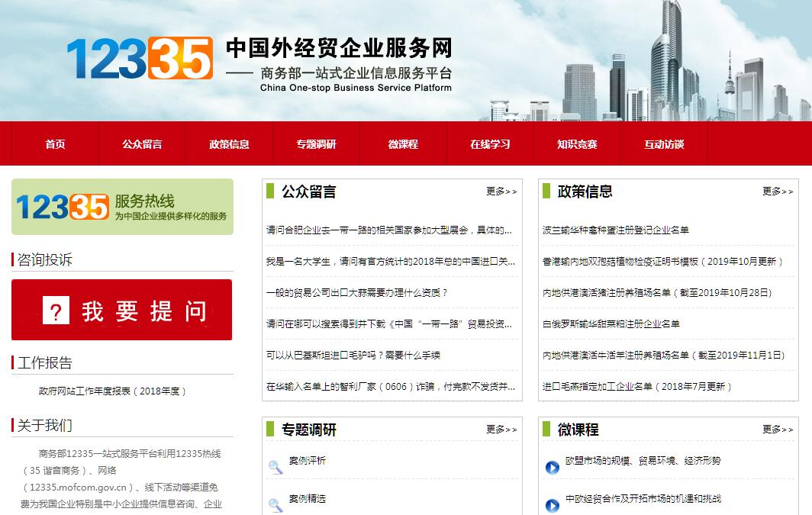
Task: Click the 12335 服务热线 banner
Action: click(x=122, y=207)
